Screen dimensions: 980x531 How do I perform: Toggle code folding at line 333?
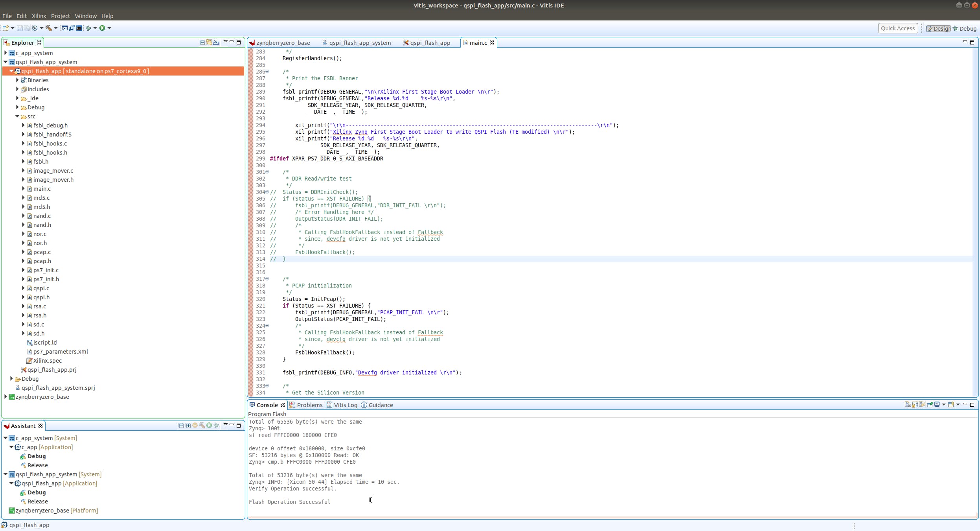click(267, 386)
